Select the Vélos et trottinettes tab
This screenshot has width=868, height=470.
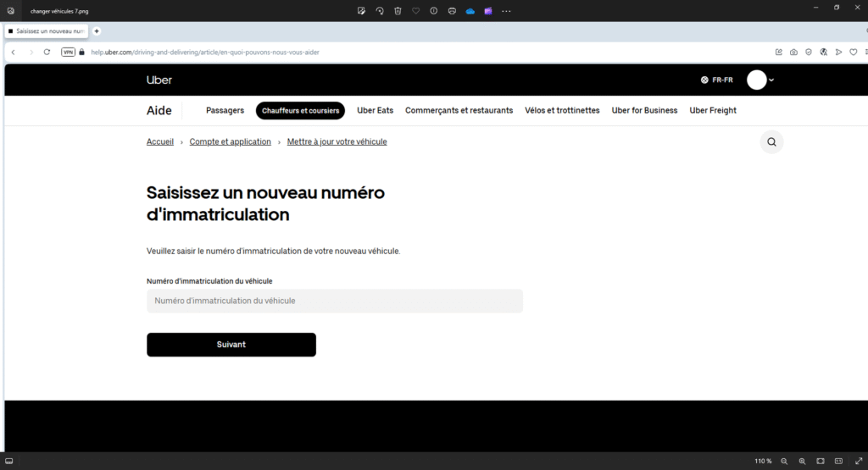(x=562, y=111)
